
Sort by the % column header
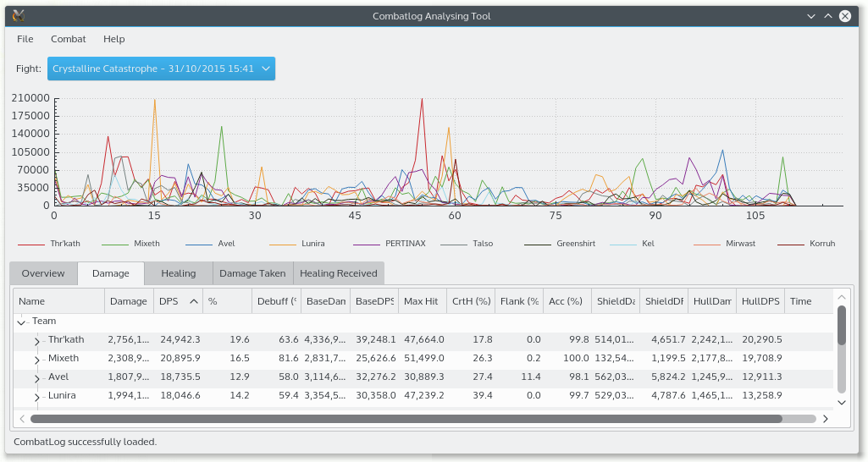coord(228,301)
